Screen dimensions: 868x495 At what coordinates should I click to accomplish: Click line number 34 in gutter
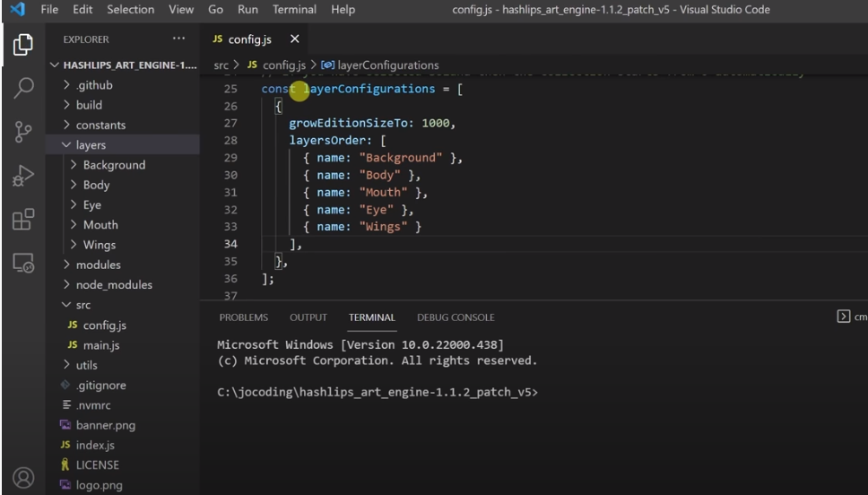[x=230, y=244]
